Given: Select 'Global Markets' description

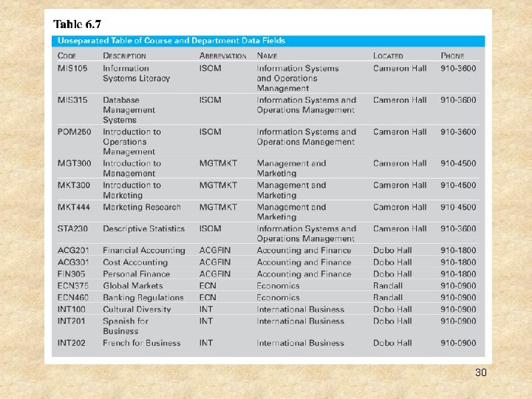Looking at the screenshot, I should click(x=133, y=286).
